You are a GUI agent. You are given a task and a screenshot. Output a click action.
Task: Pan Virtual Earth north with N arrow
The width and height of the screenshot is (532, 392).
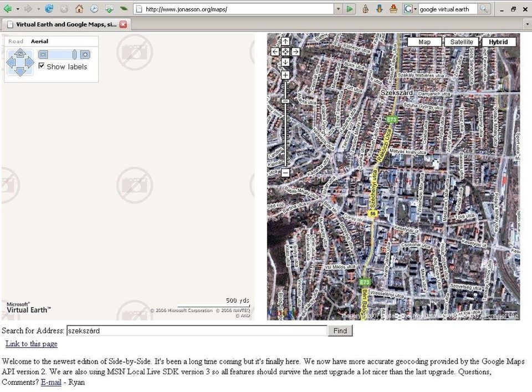[x=20, y=54]
